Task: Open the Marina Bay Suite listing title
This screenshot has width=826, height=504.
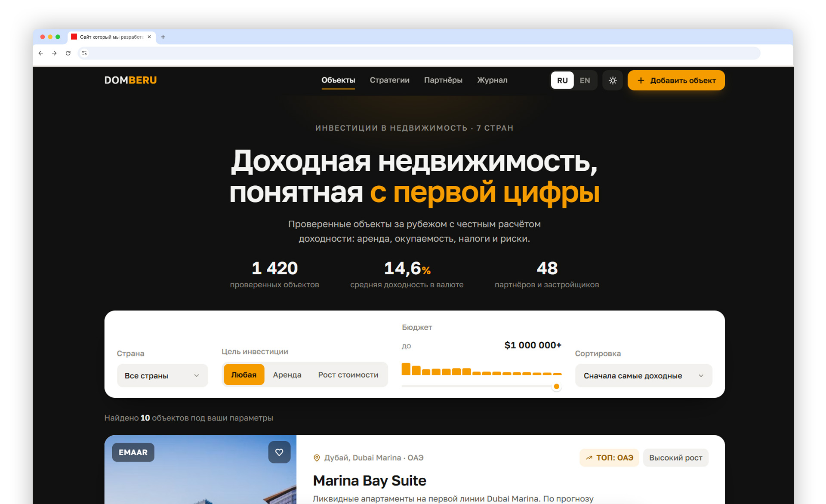Action: click(x=369, y=480)
